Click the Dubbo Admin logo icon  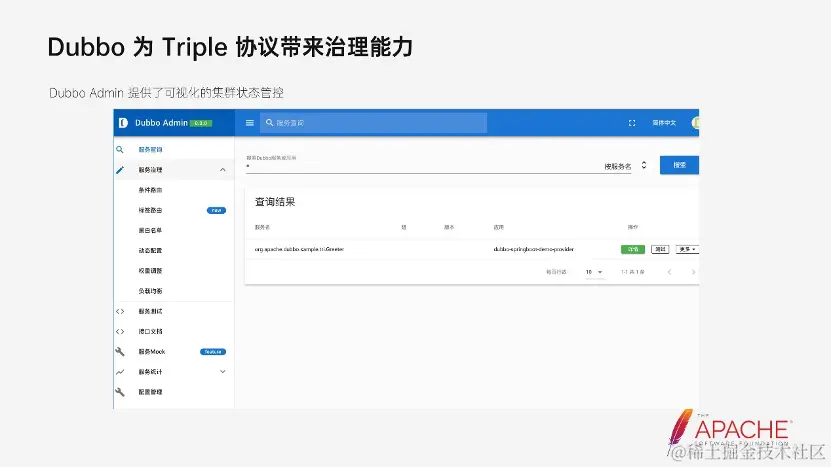(x=123, y=123)
